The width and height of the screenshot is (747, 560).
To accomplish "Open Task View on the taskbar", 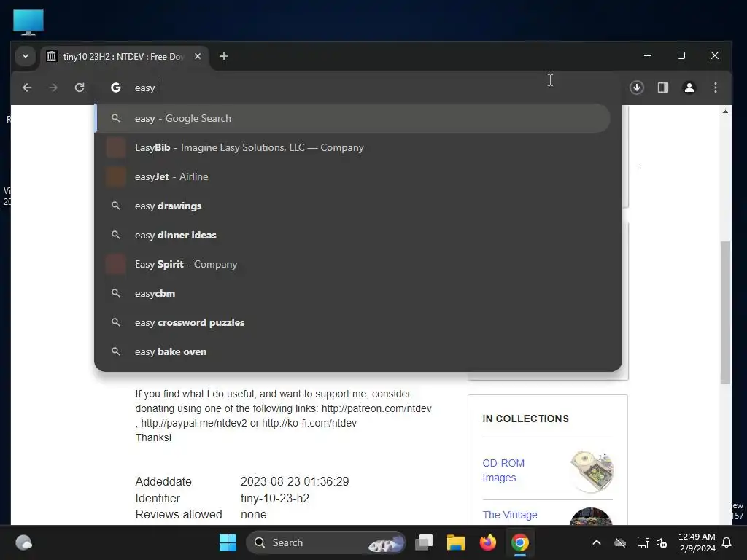I will 424,542.
